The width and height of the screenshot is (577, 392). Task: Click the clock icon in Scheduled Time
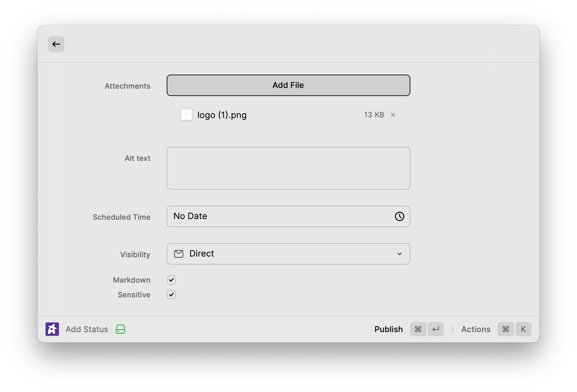(399, 216)
